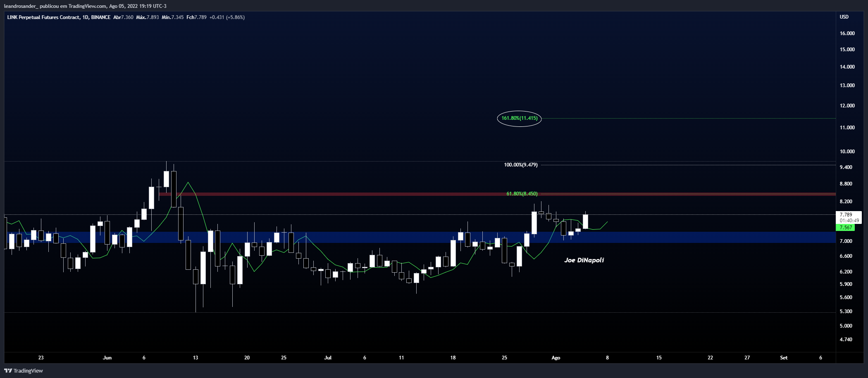Click the 61.80%(8.450) Fibonacci label

pos(522,194)
